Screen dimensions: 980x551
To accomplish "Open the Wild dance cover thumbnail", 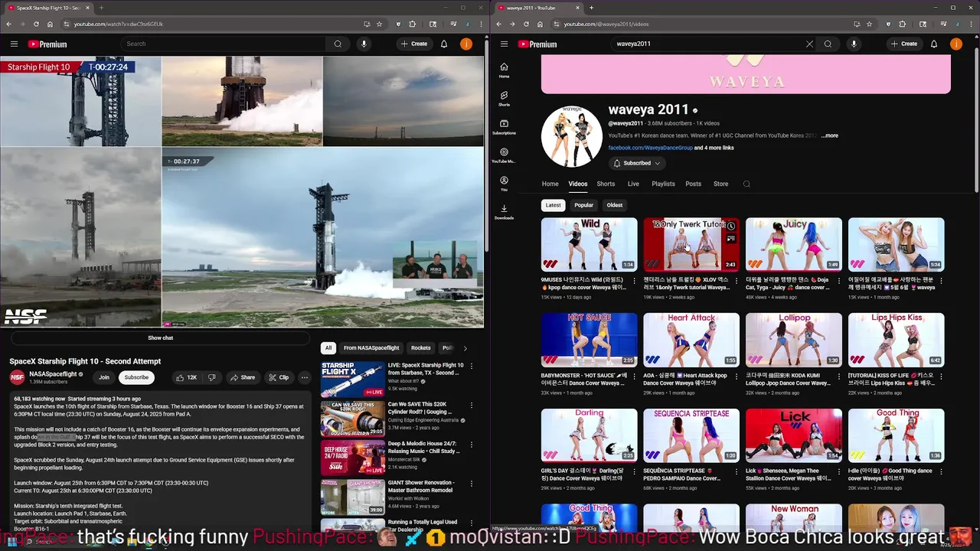I will (589, 244).
